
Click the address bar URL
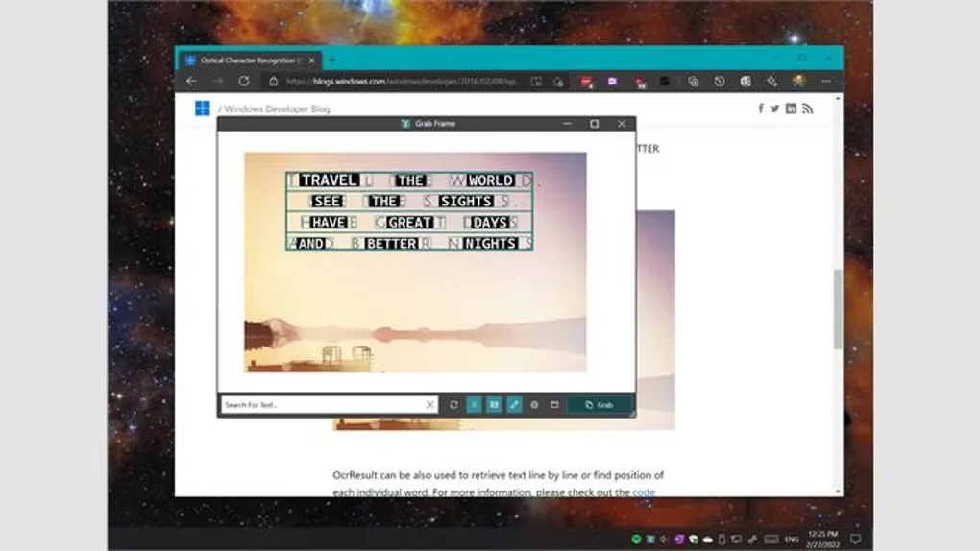(x=402, y=82)
